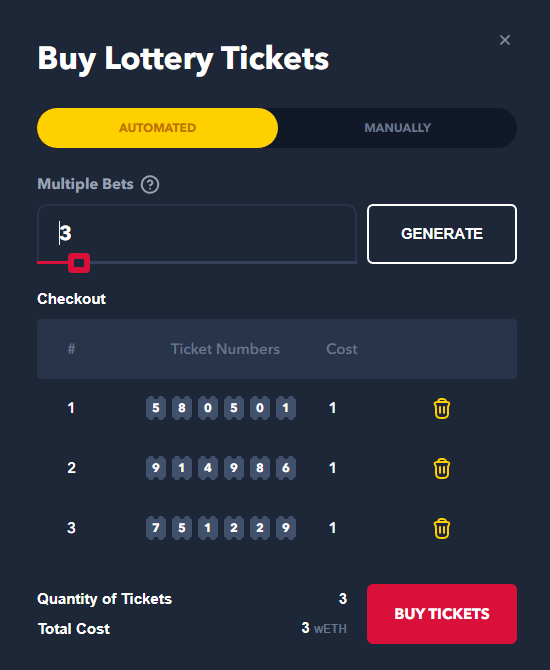Select first digit 5 of ticket 1
Viewport: 550px width, 670px height.
point(156,408)
